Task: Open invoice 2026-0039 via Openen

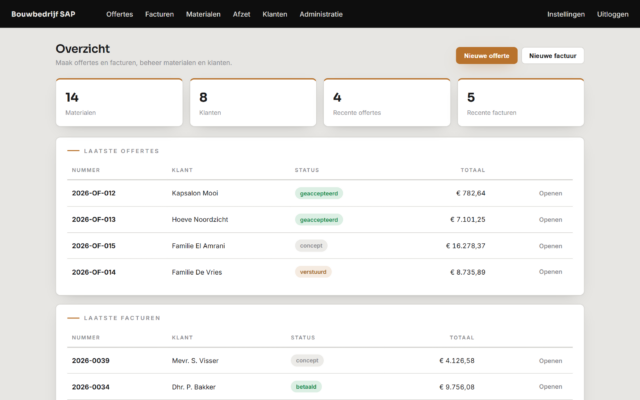Action: point(550,361)
